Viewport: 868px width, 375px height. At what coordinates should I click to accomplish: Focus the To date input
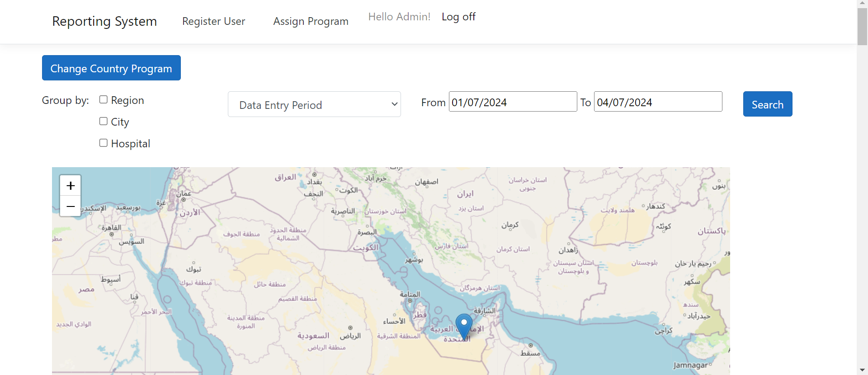point(658,102)
